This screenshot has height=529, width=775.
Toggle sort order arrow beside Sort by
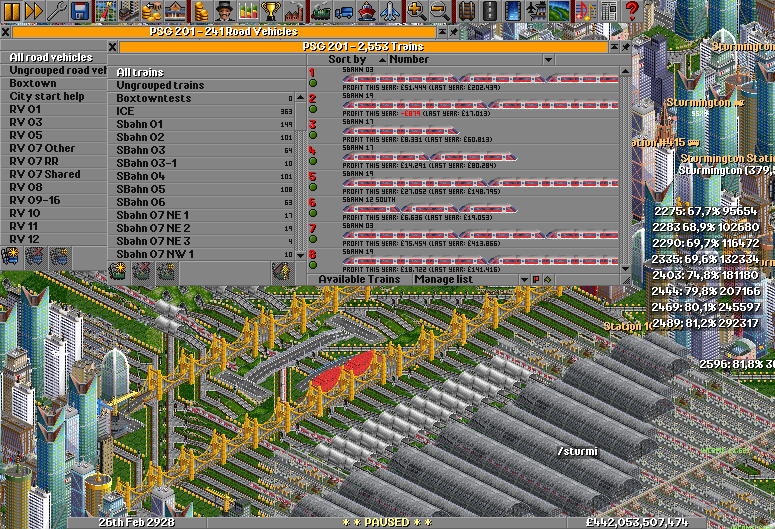(x=382, y=60)
